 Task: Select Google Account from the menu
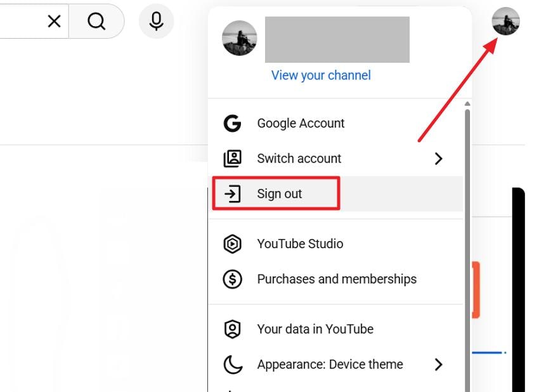(300, 123)
